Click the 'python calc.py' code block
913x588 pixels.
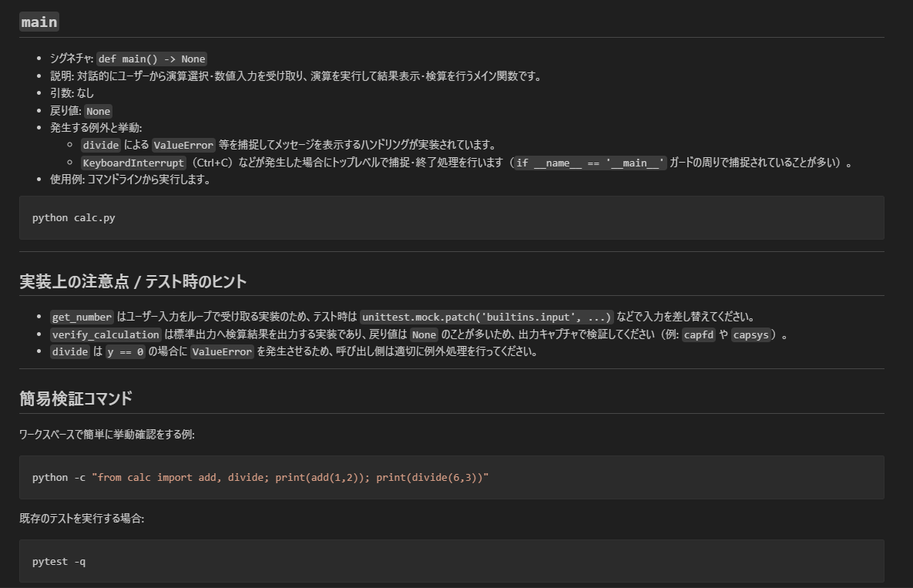click(x=451, y=218)
